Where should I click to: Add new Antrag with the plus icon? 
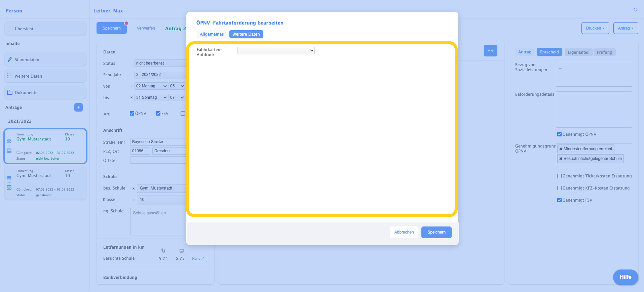point(78,107)
